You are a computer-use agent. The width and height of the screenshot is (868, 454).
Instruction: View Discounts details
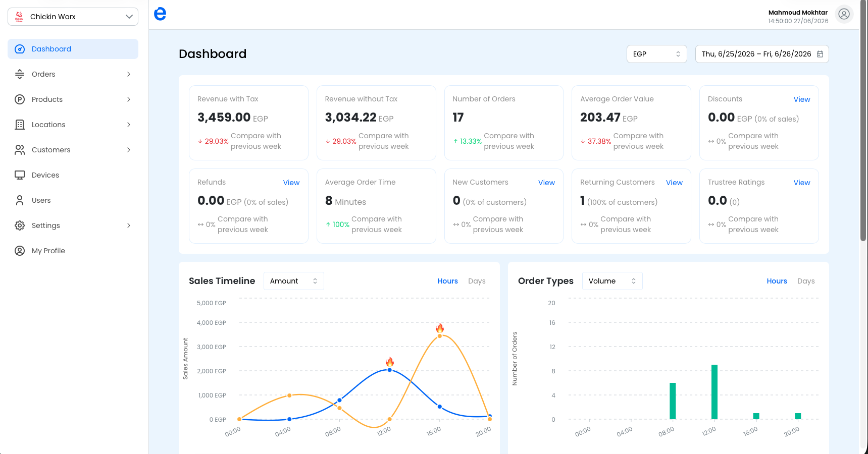pos(802,99)
